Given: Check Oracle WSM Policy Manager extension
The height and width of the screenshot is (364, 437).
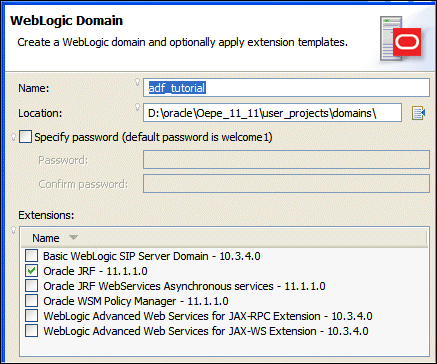Looking at the screenshot, I should tap(32, 301).
